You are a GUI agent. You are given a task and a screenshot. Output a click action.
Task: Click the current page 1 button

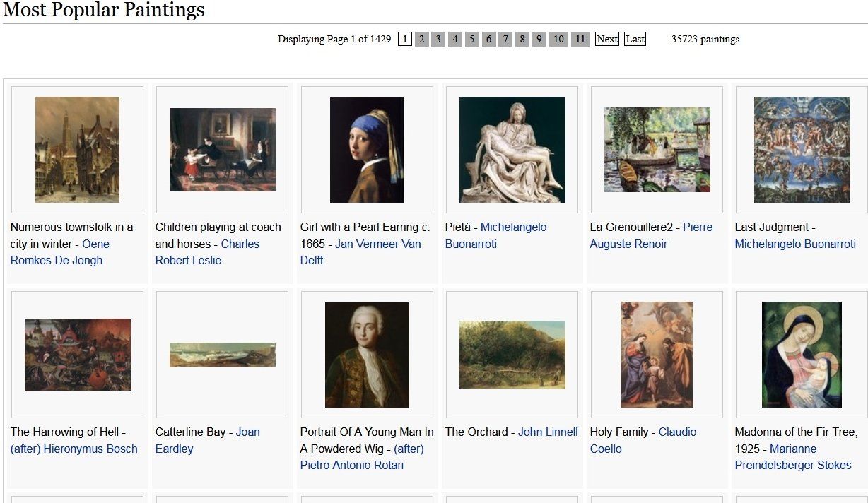click(405, 39)
